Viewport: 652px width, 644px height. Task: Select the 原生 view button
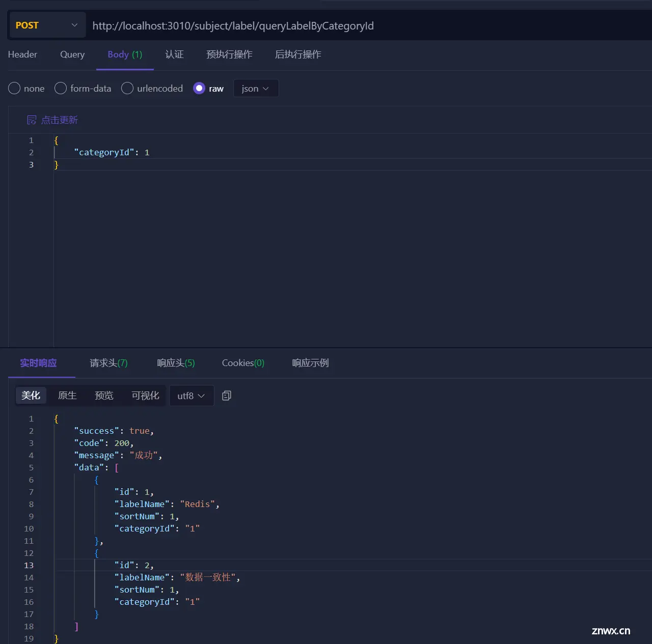pyautogui.click(x=67, y=396)
